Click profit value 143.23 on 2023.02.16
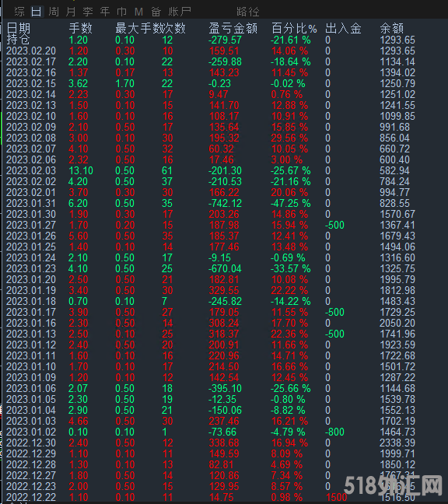The image size is (448, 504). tap(224, 72)
